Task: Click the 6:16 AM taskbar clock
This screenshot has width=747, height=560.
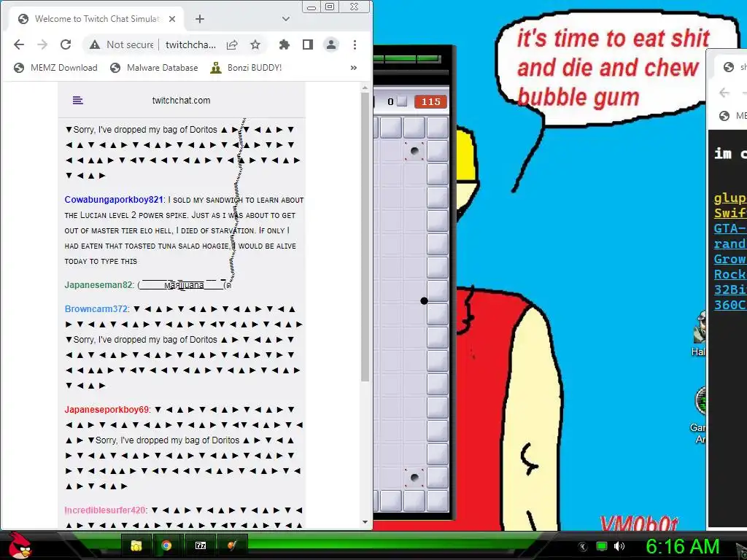Action: tap(682, 547)
